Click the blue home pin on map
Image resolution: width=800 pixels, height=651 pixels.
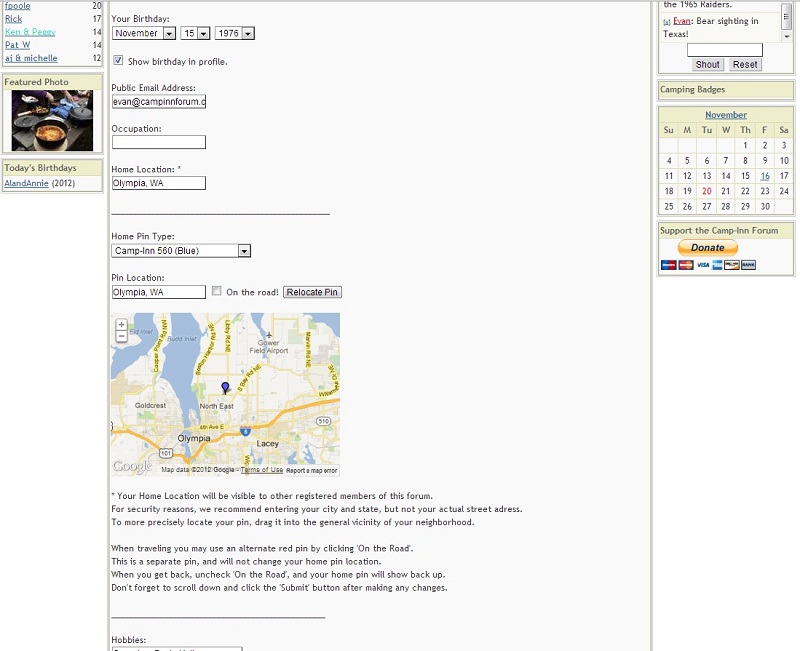(x=225, y=387)
